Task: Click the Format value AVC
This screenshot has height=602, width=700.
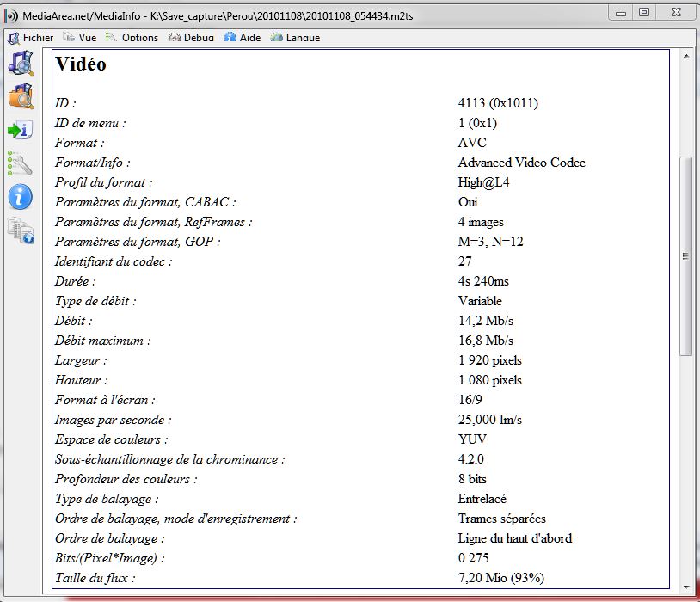Action: 472,143
